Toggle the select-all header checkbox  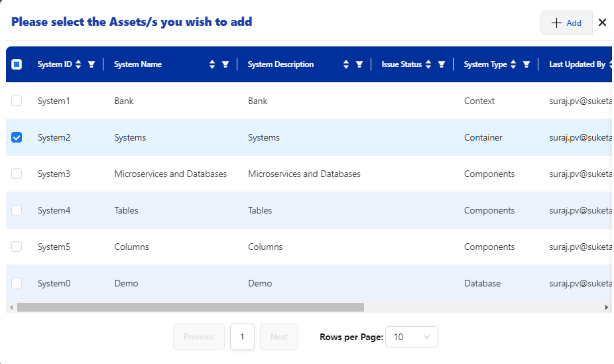point(17,64)
